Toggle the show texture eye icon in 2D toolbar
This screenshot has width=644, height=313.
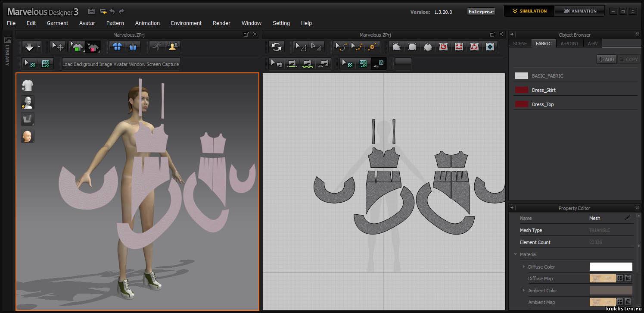point(379,64)
